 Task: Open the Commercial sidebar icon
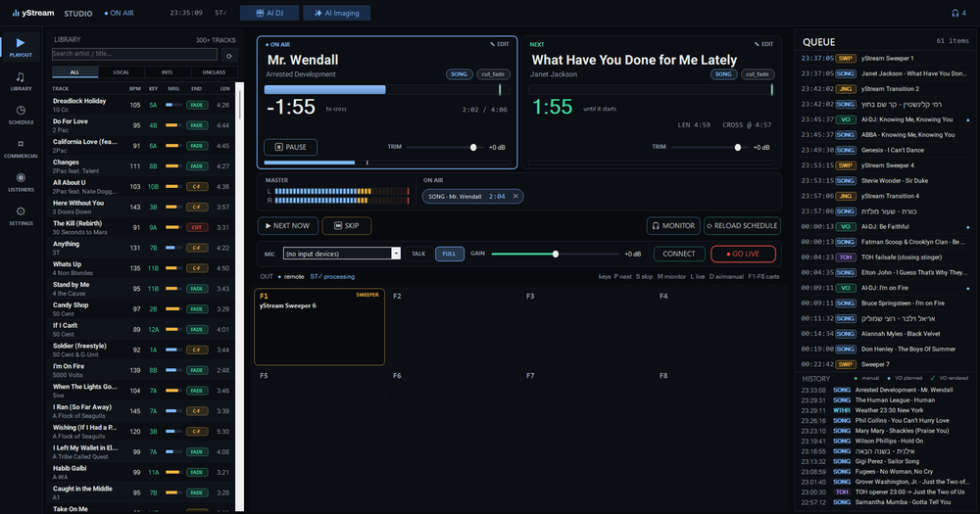click(21, 149)
